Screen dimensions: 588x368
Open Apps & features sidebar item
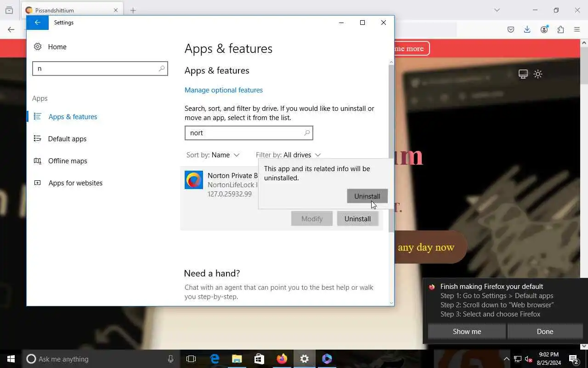point(73,117)
